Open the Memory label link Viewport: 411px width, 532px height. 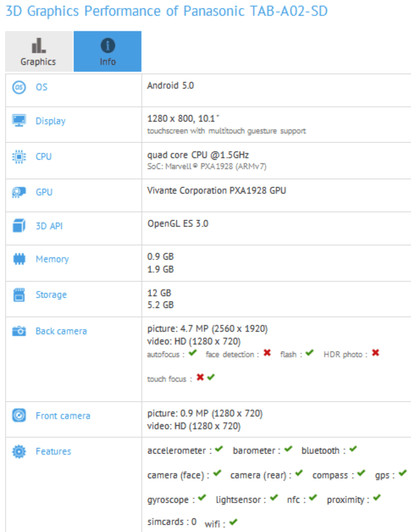(53, 259)
